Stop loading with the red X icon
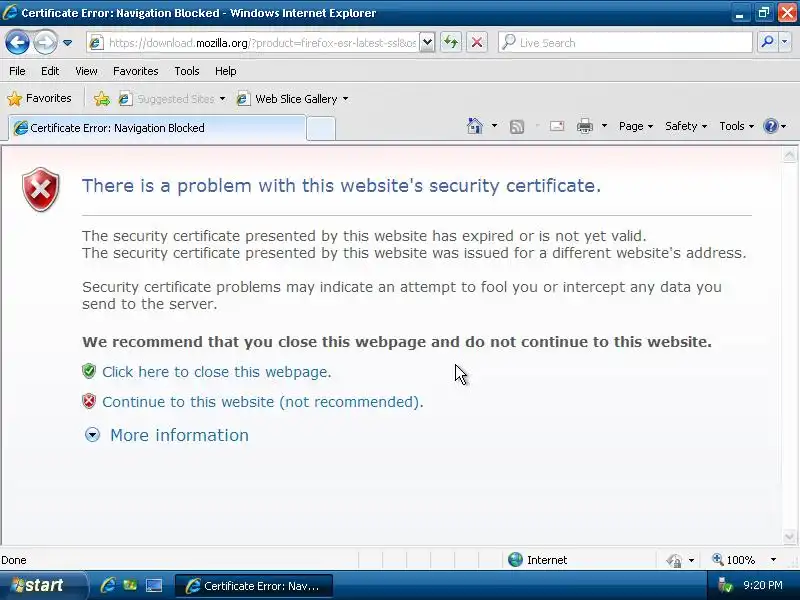The image size is (800, 600). [477, 42]
